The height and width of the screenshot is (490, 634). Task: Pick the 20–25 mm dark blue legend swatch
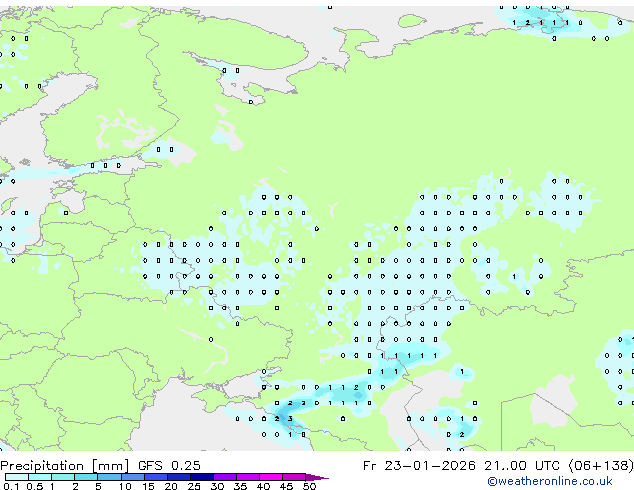179,477
